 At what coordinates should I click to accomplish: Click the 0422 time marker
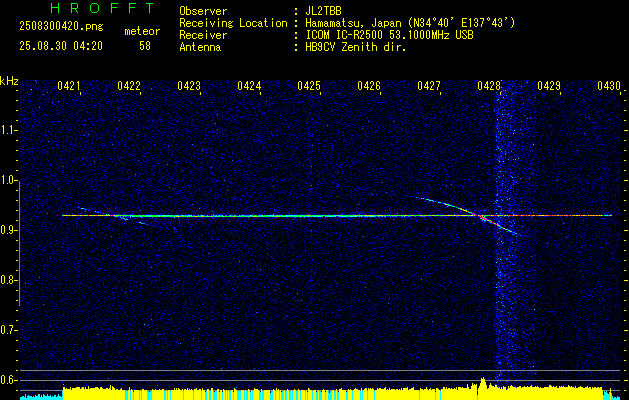(129, 85)
